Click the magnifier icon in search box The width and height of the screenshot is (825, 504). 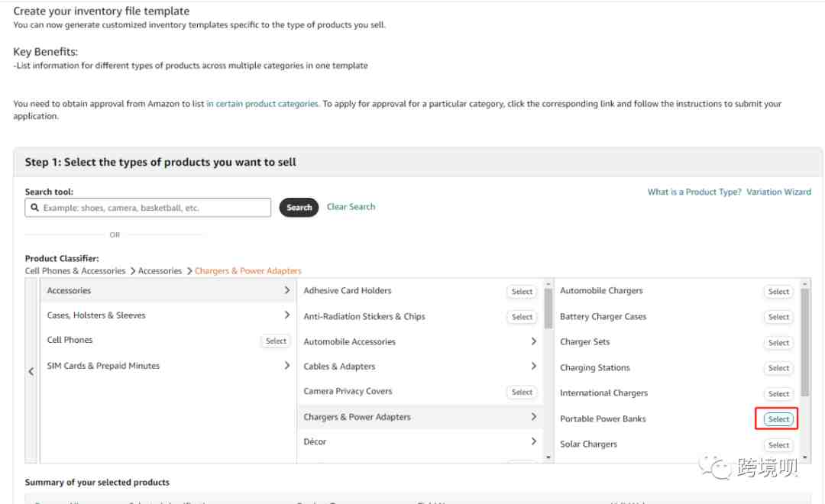point(34,207)
